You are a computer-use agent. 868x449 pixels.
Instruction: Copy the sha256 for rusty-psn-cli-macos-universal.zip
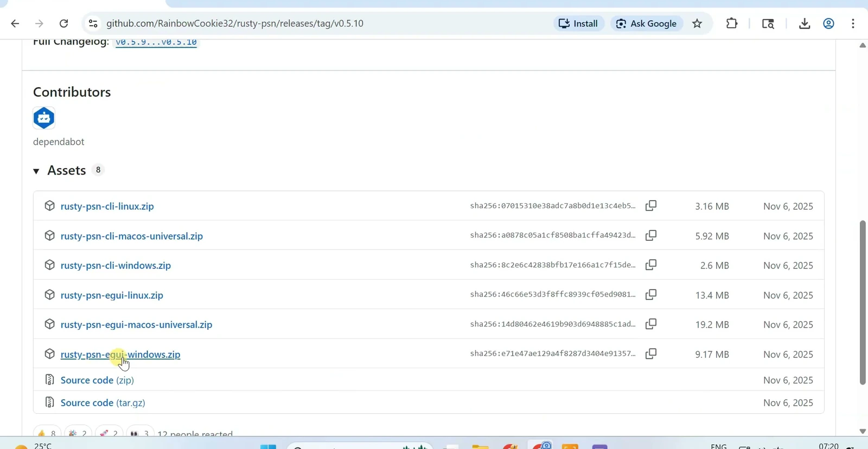pyautogui.click(x=651, y=236)
